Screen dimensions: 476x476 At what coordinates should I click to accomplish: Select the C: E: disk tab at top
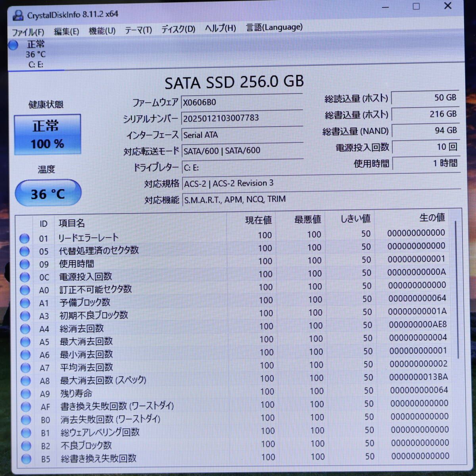click(x=36, y=54)
